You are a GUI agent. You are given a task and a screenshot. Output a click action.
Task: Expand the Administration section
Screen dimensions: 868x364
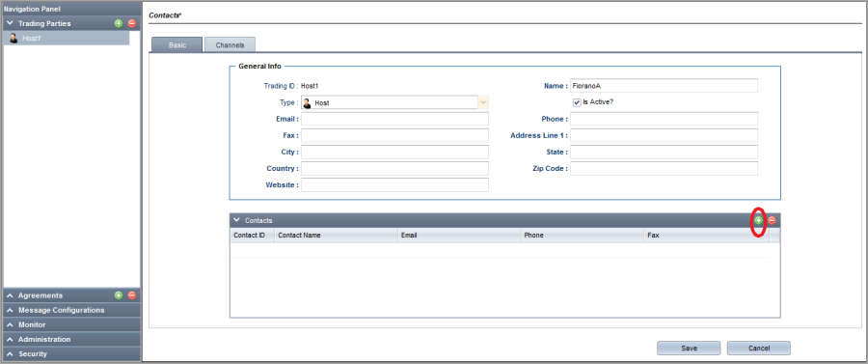[x=10, y=339]
